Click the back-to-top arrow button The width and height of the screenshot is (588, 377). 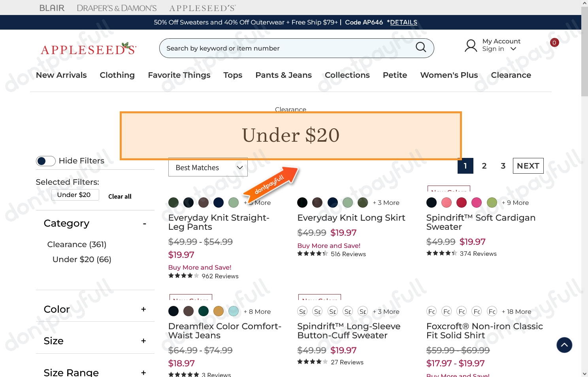tap(564, 345)
